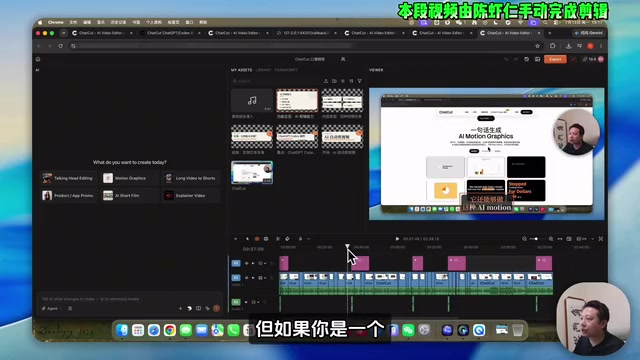The image size is (640, 360).
Task: Click the marker icon in timeline toolbar
Action: click(300, 239)
